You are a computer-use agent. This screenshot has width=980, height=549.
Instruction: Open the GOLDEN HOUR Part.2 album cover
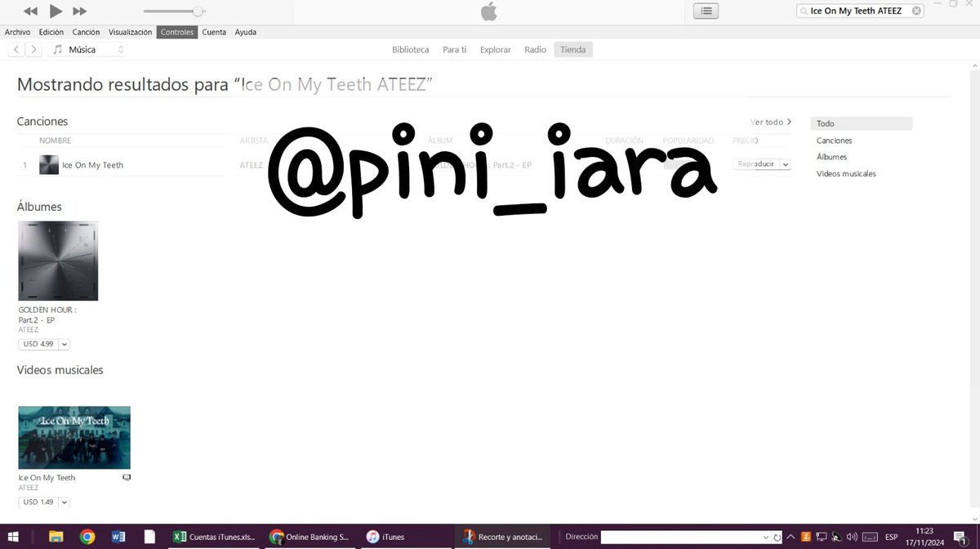[58, 261]
